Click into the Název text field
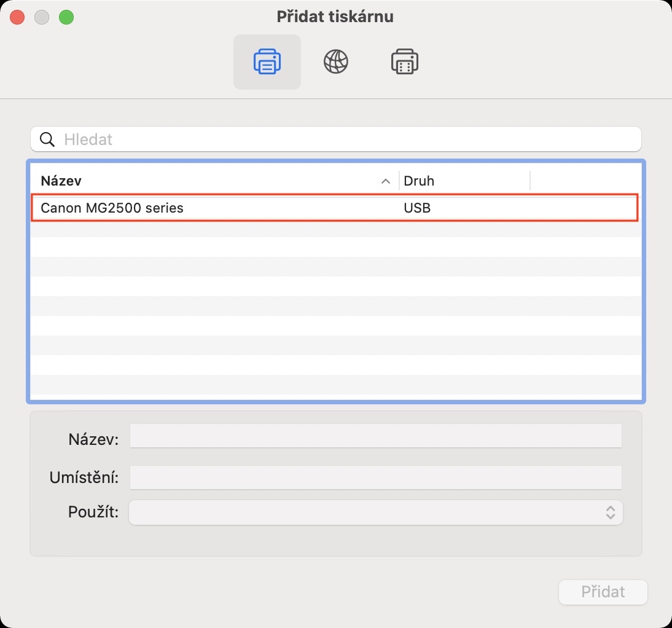Image resolution: width=672 pixels, height=628 pixels. click(376, 437)
